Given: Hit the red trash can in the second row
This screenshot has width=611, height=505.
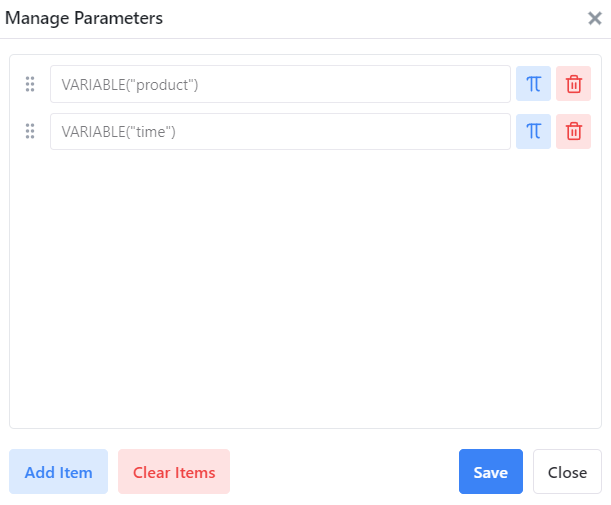Looking at the screenshot, I should pos(573,131).
